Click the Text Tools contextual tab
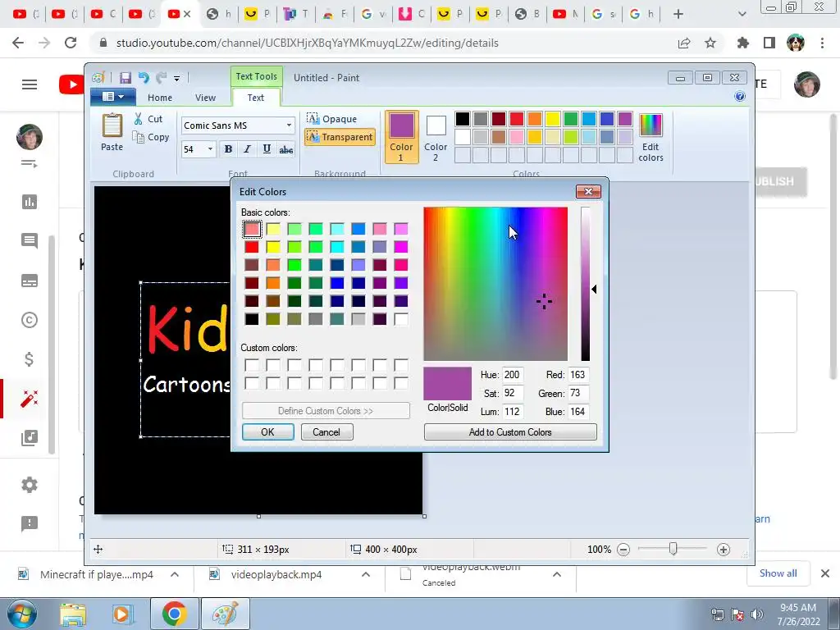The image size is (840, 630). (x=257, y=76)
